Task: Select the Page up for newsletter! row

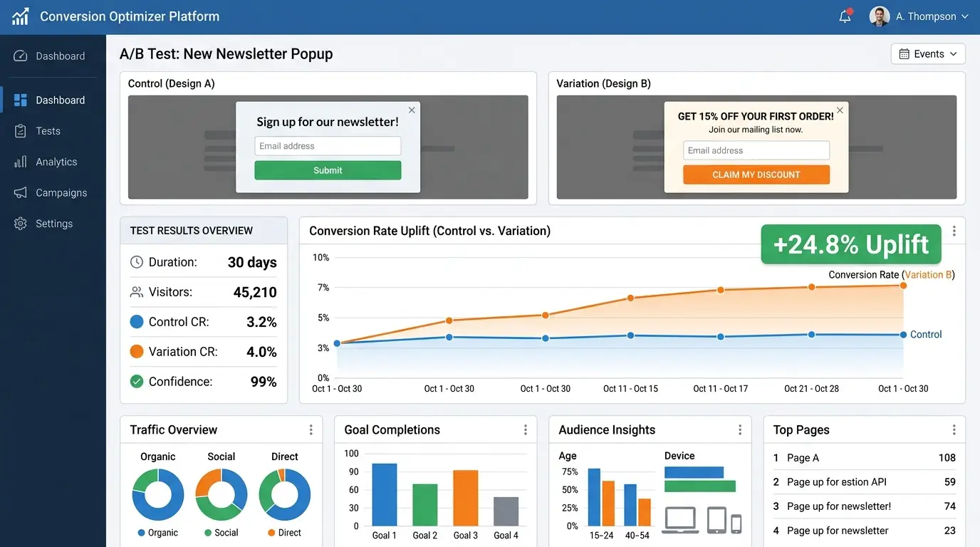Action: [863, 506]
